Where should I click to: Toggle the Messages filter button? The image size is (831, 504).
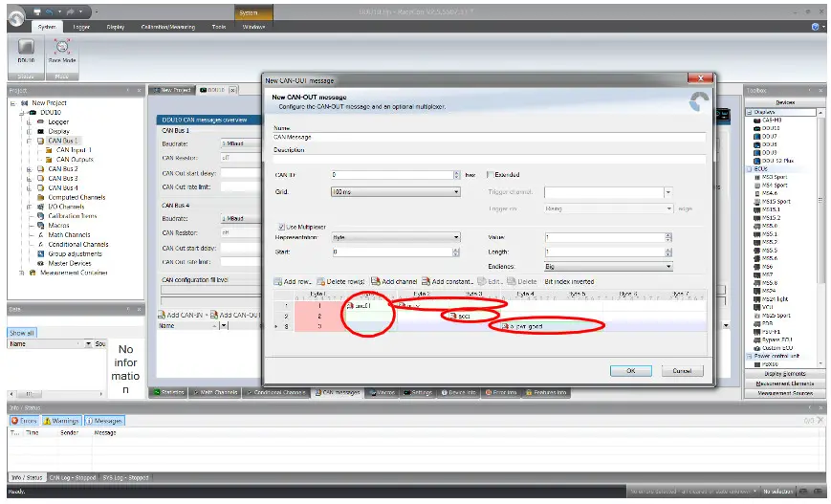[104, 421]
